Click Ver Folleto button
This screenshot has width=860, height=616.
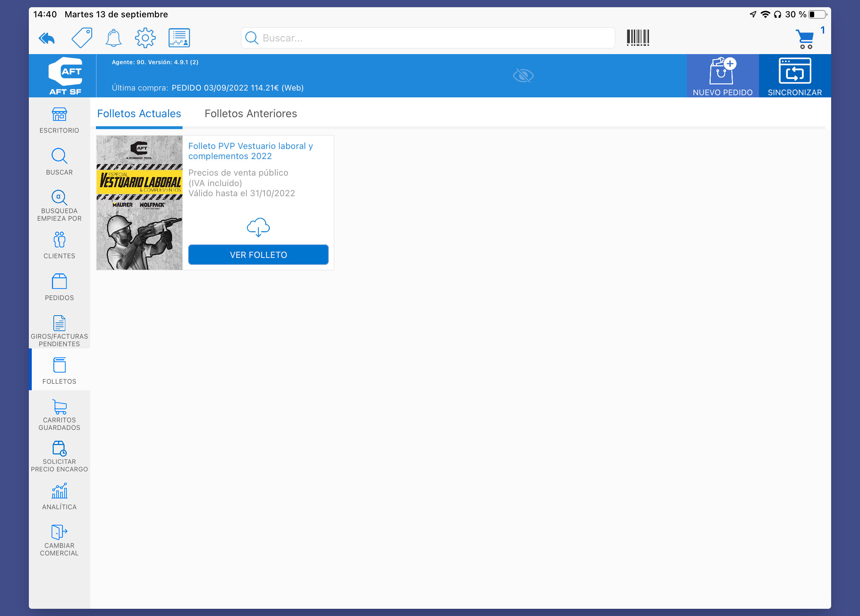pos(258,255)
